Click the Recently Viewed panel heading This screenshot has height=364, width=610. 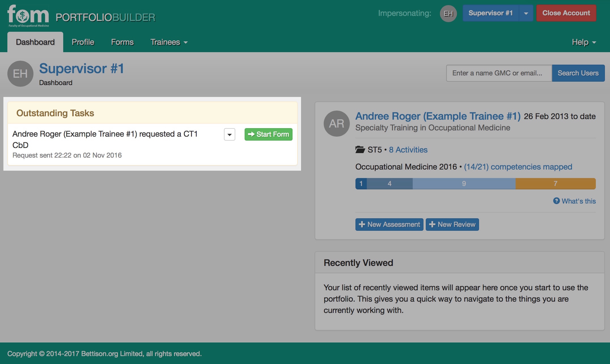click(x=358, y=263)
